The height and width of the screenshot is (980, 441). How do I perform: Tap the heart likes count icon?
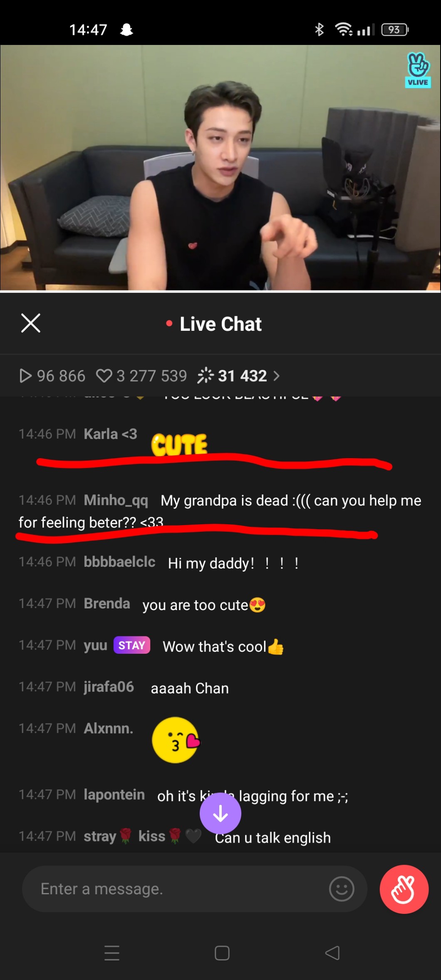[104, 376]
